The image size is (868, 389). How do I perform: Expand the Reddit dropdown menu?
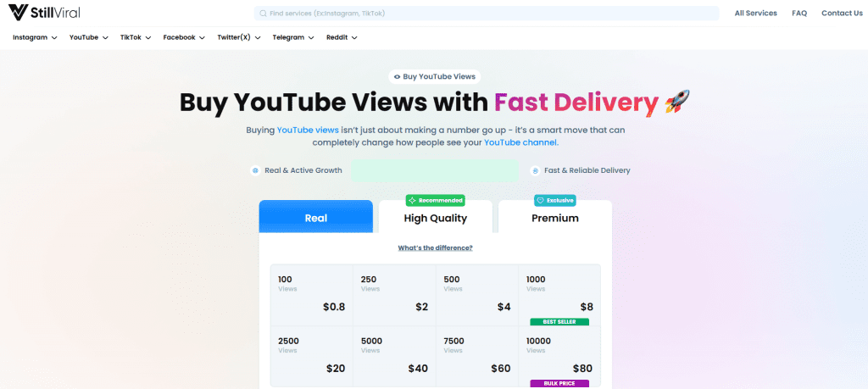pos(342,37)
